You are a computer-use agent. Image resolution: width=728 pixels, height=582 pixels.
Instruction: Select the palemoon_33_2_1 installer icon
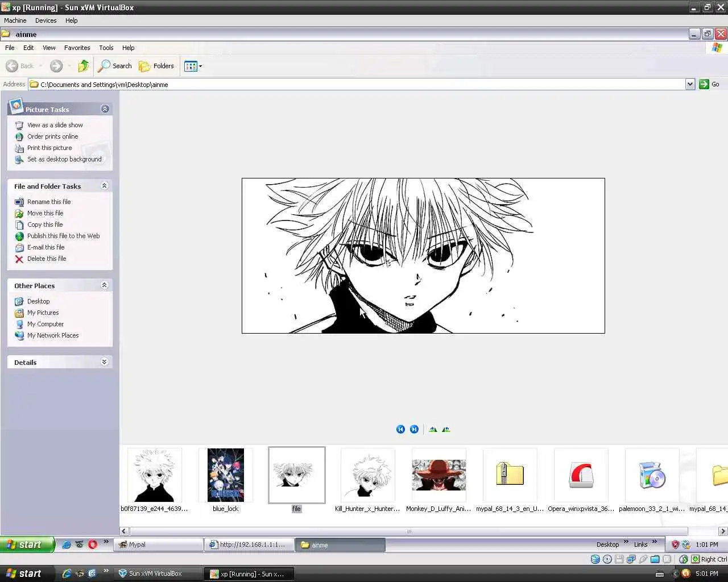pos(652,475)
